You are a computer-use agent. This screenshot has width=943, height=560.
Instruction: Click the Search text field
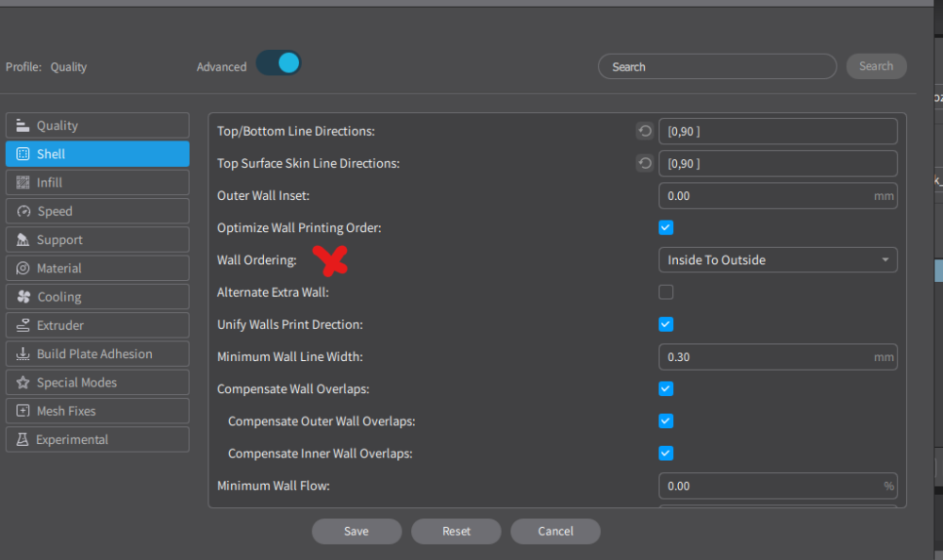pyautogui.click(x=717, y=67)
